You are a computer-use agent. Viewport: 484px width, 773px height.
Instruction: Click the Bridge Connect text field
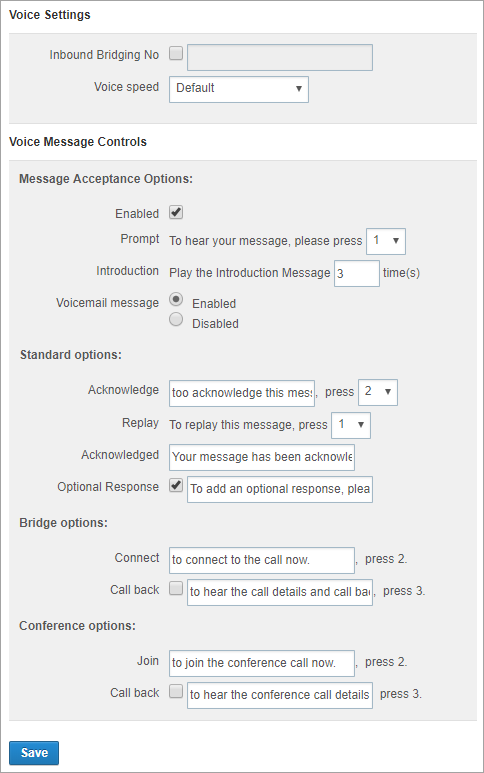click(x=262, y=560)
